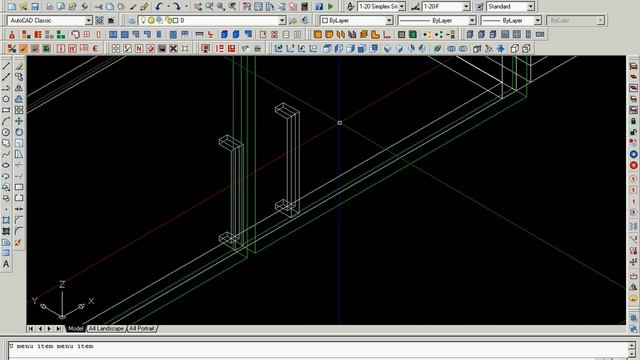Open the ByLayer color control dropdown

coord(389,20)
